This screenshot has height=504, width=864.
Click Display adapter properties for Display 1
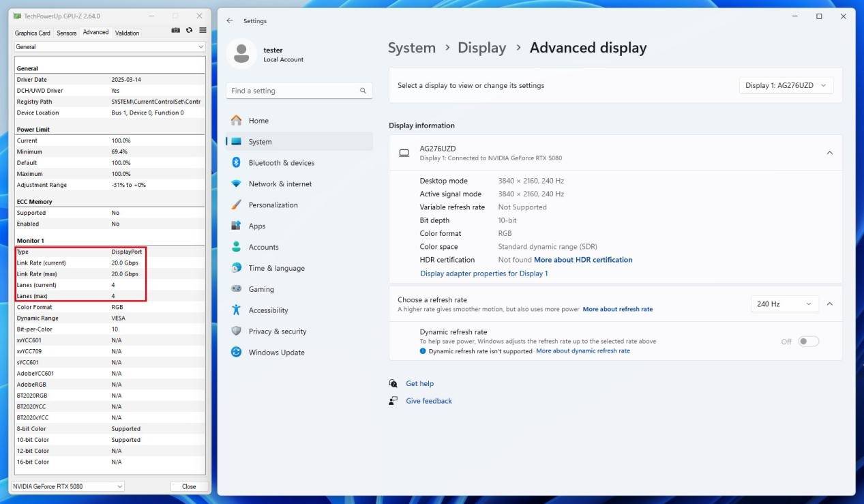pyautogui.click(x=483, y=273)
